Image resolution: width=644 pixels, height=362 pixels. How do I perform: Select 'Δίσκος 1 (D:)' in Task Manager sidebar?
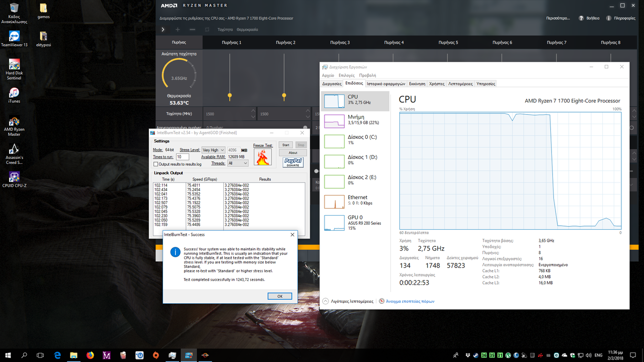[355, 161]
